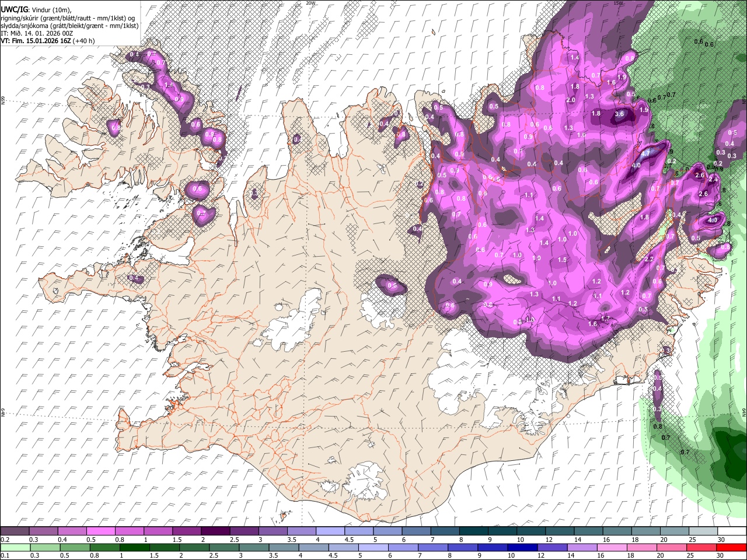747x560 pixels.
Task: Select the 4.5 swatch in the lower rain scale
Action: coord(343,547)
